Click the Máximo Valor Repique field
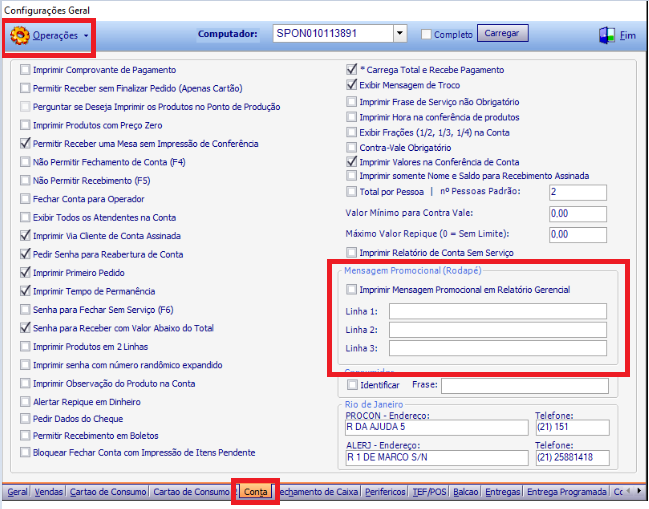This screenshot has height=509, width=649. [x=578, y=234]
